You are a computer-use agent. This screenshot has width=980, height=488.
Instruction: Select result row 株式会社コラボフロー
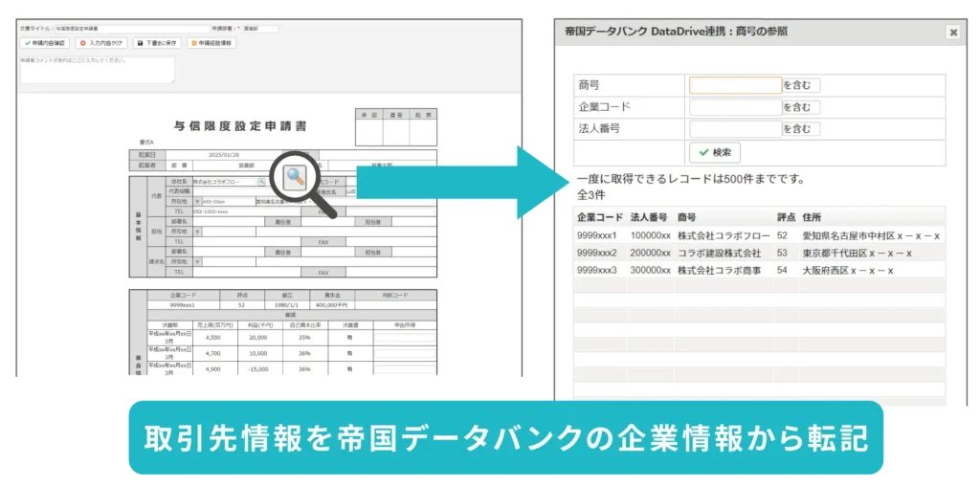tap(759, 236)
